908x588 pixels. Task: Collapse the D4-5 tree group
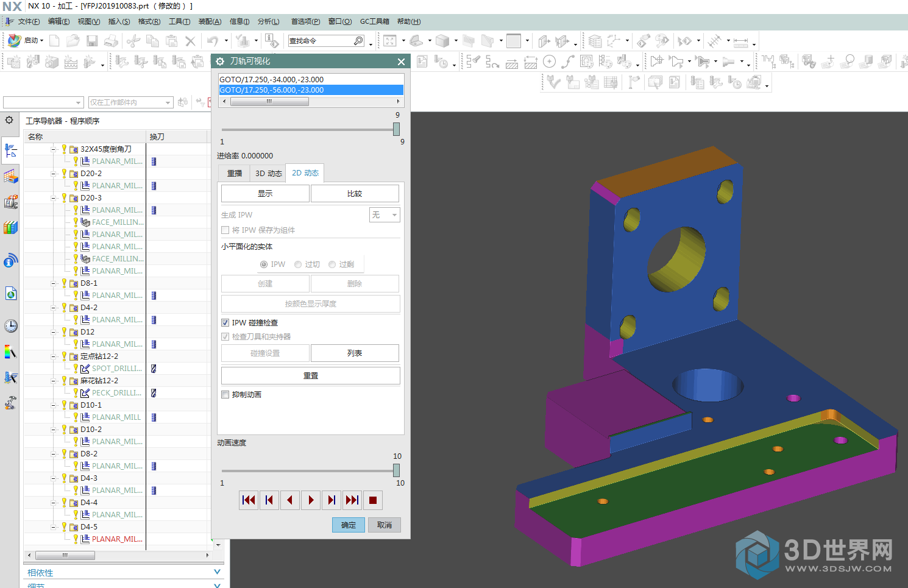[54, 527]
